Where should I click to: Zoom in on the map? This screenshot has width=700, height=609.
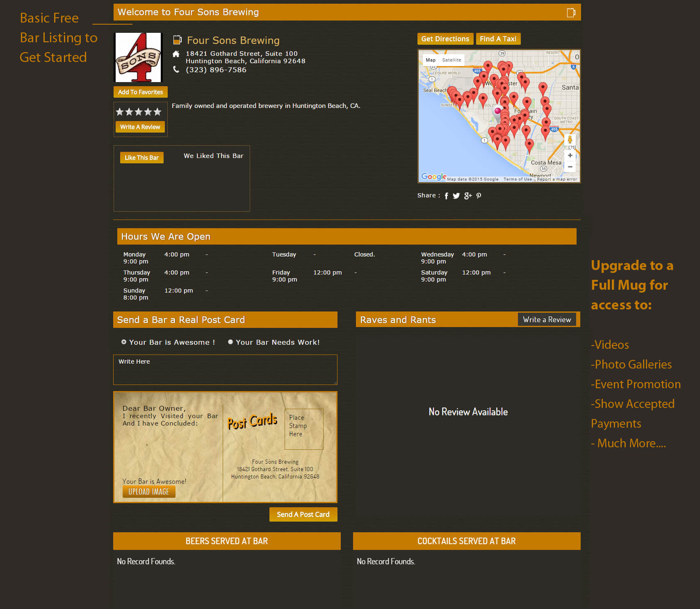click(x=570, y=156)
